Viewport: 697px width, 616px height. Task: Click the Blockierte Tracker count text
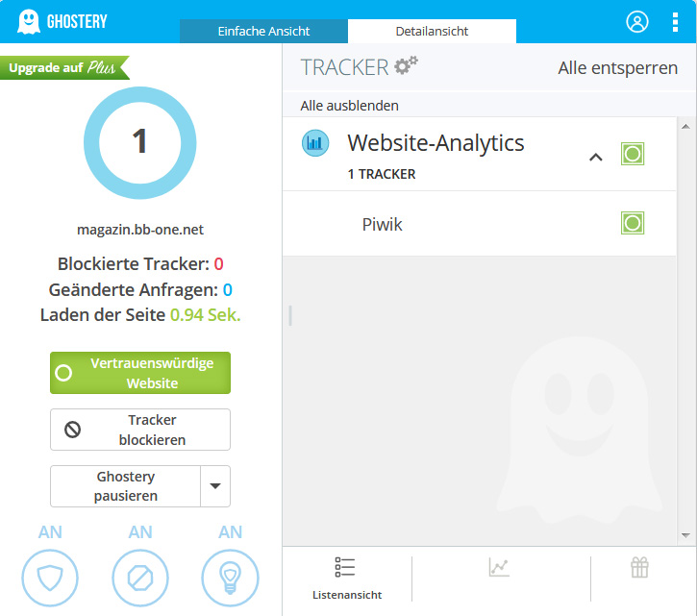[x=140, y=264]
